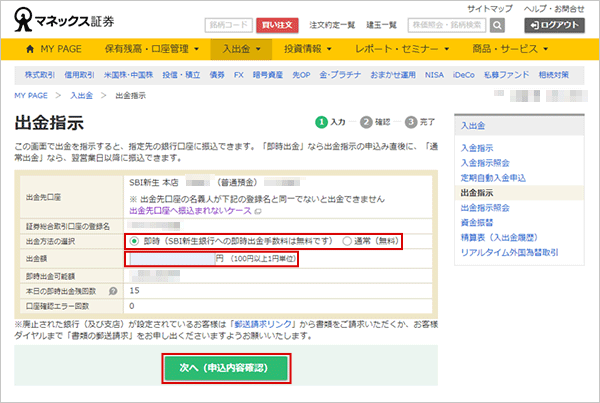Open the ヘルプ・お問合せ link
Screen dimensions: 600x403
[x=554, y=8]
